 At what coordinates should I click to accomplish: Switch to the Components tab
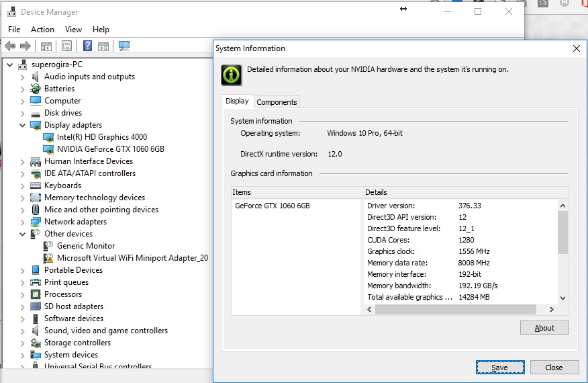point(277,102)
